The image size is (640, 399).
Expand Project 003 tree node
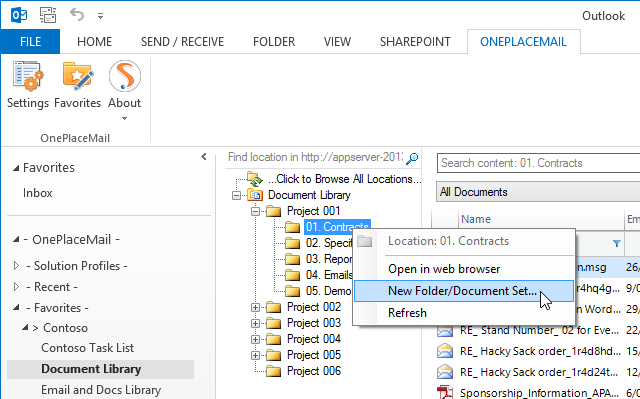point(256,323)
